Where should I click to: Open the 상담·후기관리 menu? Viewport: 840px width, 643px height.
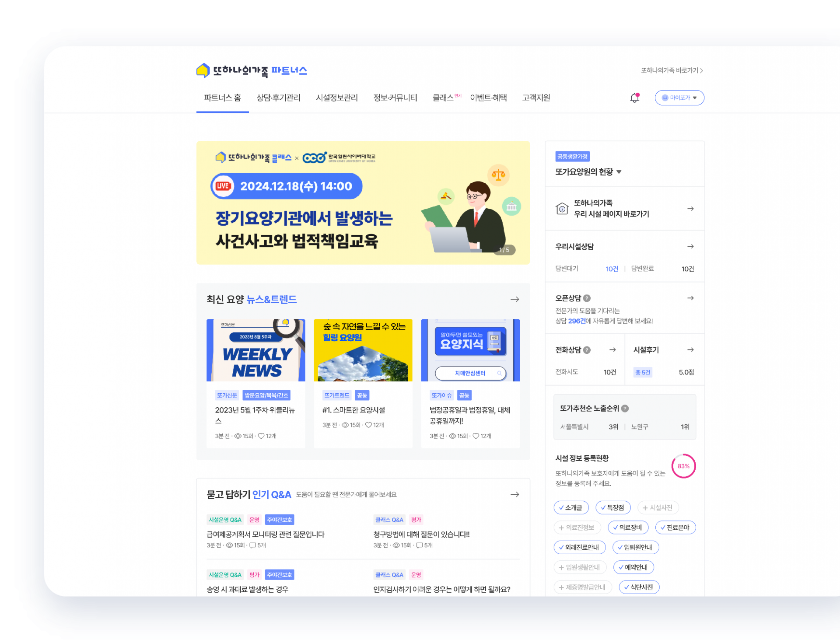[278, 98]
